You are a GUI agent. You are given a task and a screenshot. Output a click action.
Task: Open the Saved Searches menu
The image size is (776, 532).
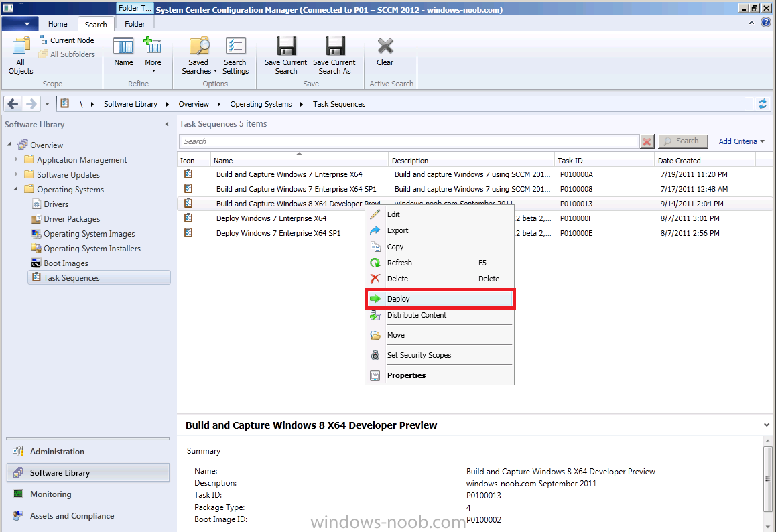(x=199, y=56)
